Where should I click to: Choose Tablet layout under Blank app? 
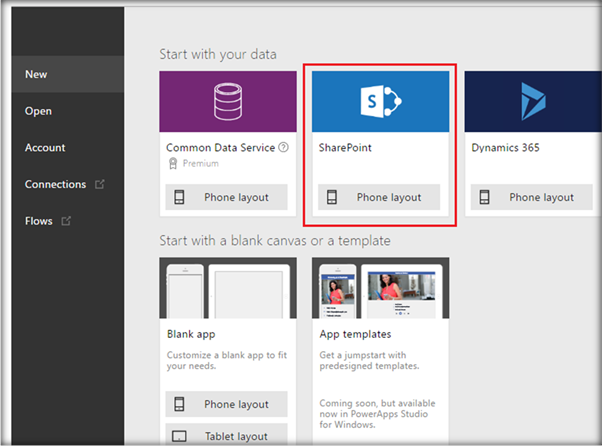[x=227, y=435]
